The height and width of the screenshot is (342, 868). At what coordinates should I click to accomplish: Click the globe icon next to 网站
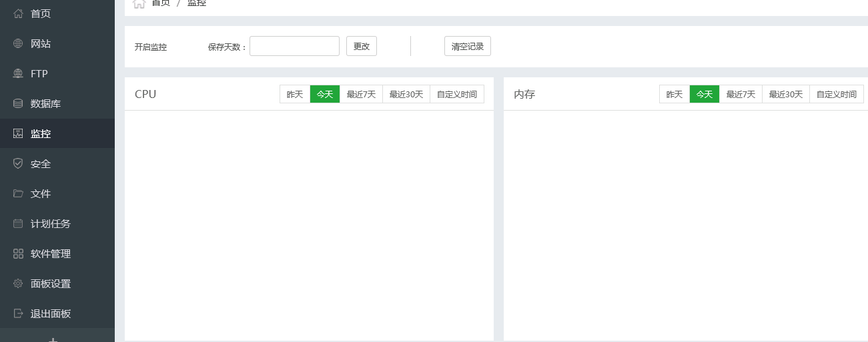coord(18,43)
